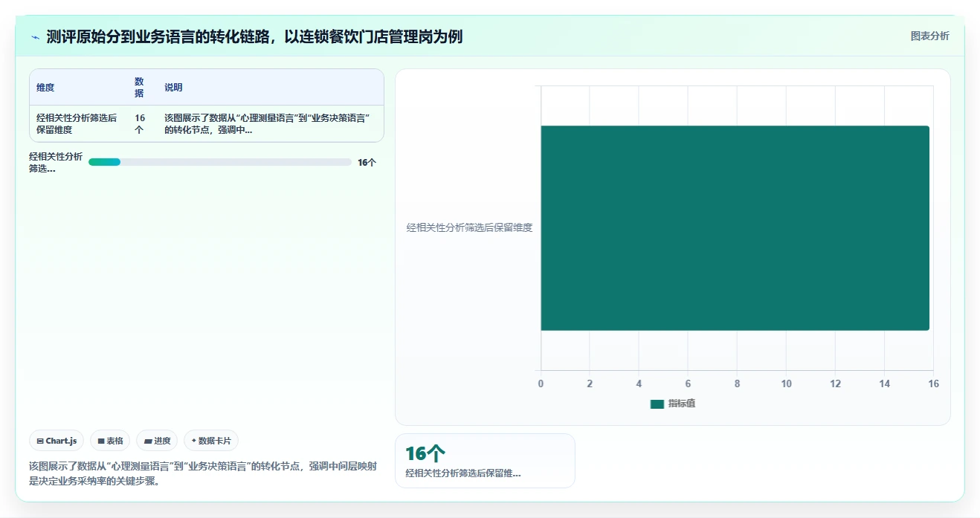
Task: Click the progress label 经相关性分析筛选…
Action: coord(56,162)
